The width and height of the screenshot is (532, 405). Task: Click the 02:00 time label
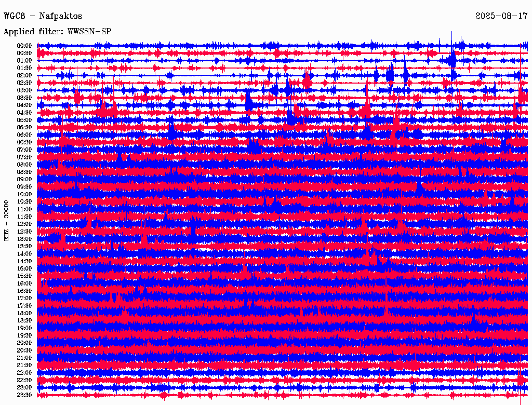[24, 75]
